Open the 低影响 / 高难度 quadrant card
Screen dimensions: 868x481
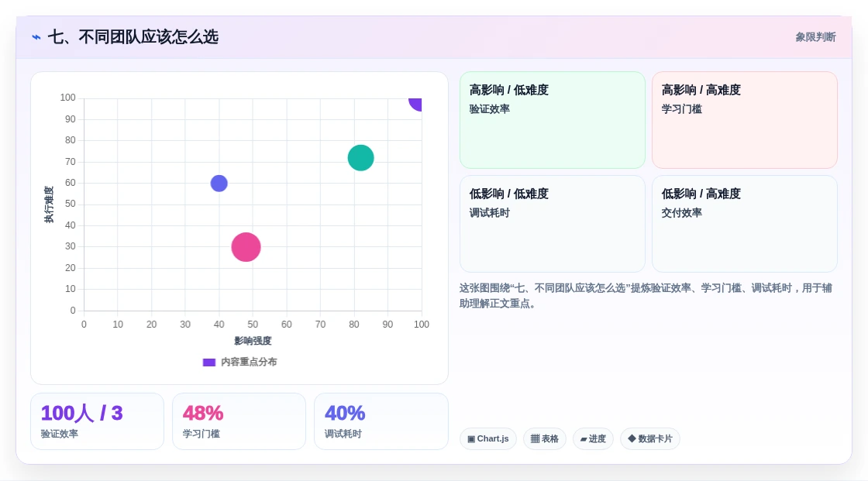(745, 224)
